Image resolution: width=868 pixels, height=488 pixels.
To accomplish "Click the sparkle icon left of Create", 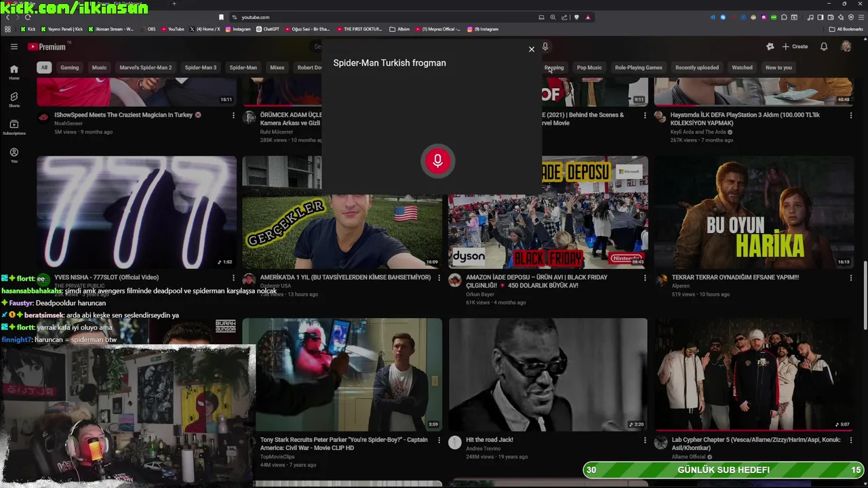I will pos(770,47).
